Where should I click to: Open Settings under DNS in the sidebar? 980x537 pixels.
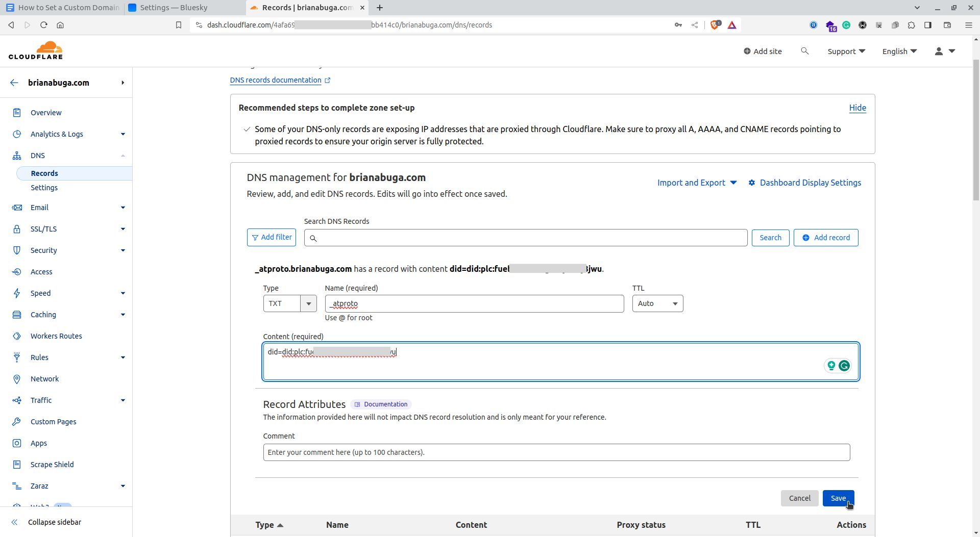point(44,188)
